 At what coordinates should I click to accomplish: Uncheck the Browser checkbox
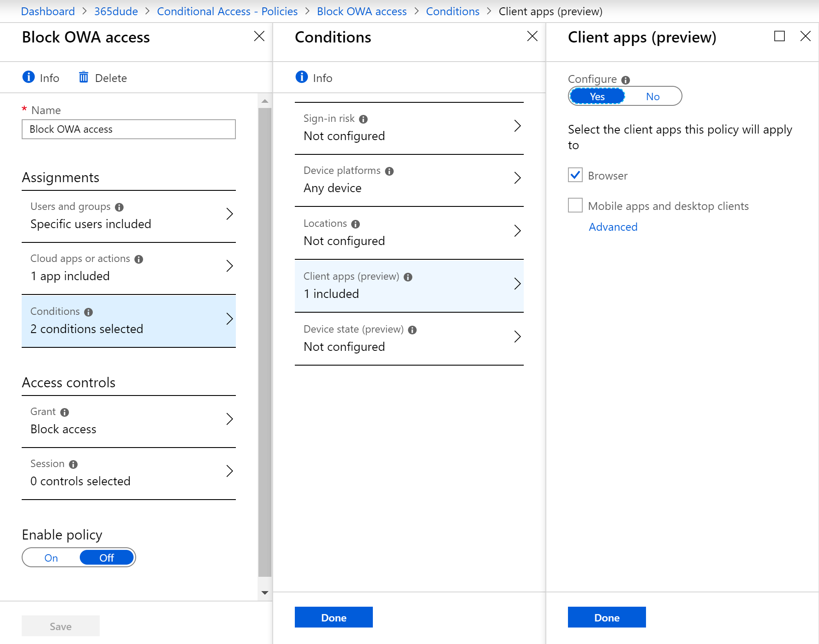click(x=575, y=175)
